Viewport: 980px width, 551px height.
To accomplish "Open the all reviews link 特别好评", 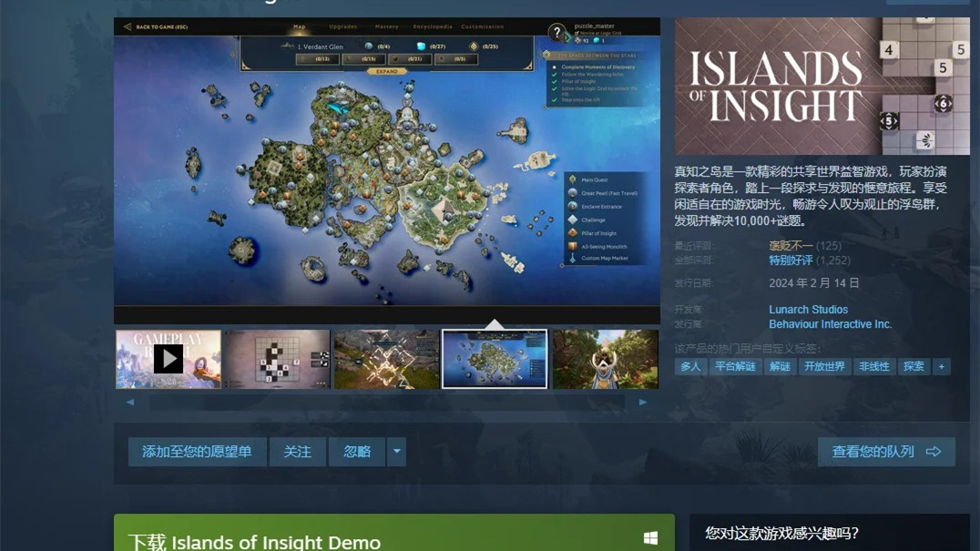I will click(791, 260).
